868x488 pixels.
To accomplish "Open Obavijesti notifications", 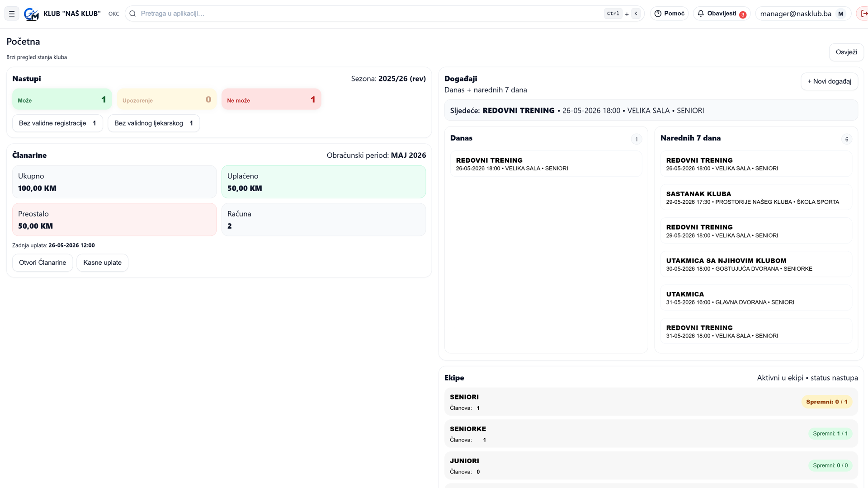I will click(722, 14).
